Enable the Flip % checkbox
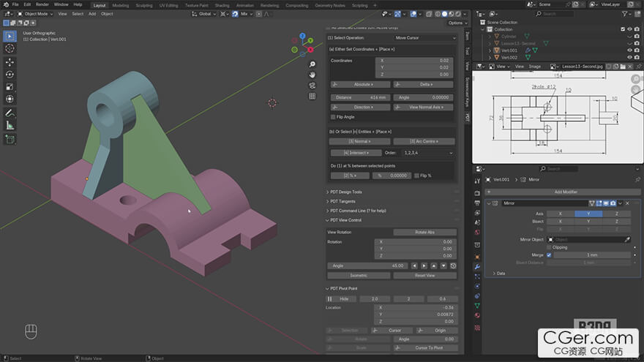Image resolution: width=644 pixels, height=362 pixels. (x=416, y=176)
